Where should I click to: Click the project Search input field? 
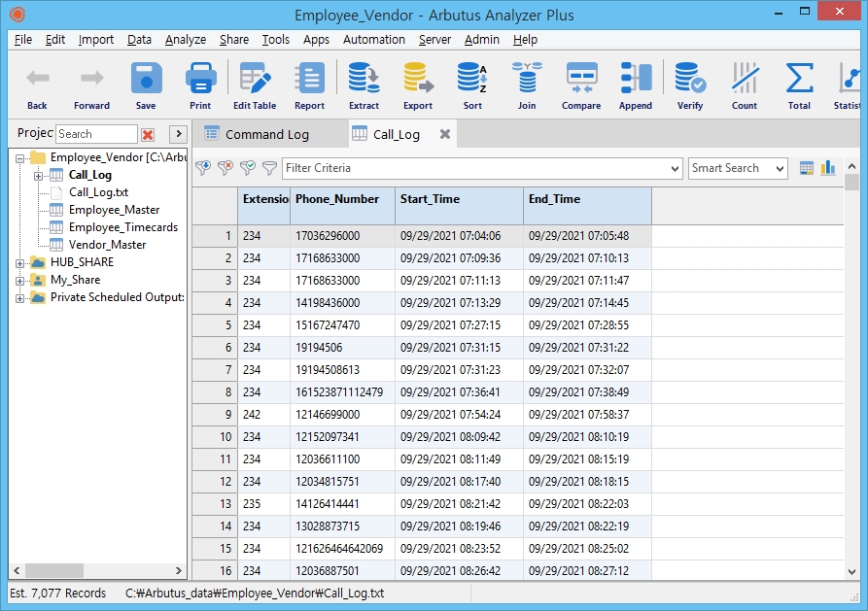[96, 134]
